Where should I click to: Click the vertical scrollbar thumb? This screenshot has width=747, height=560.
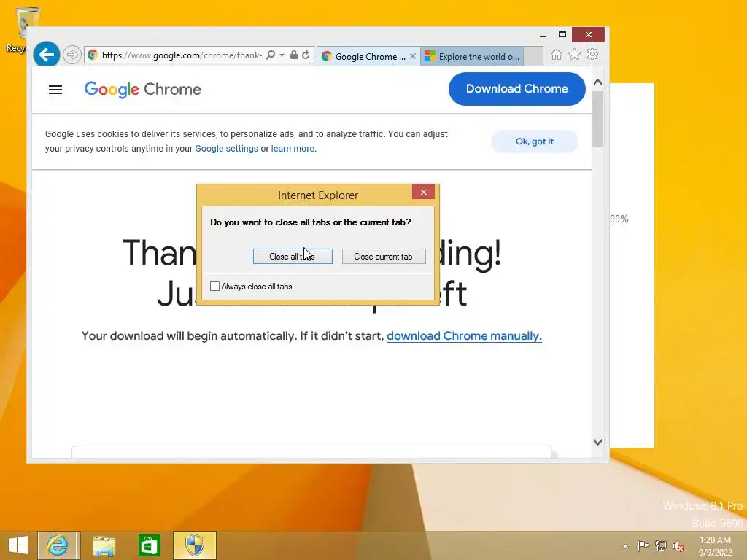pyautogui.click(x=598, y=119)
